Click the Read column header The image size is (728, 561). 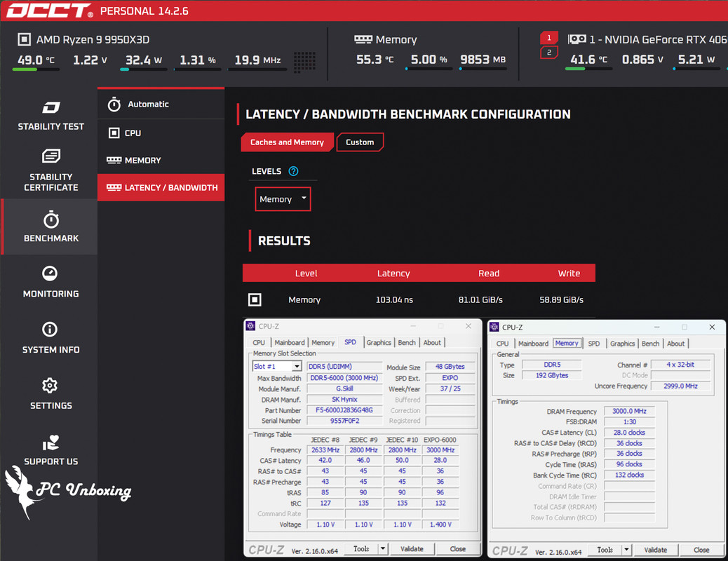tap(489, 273)
